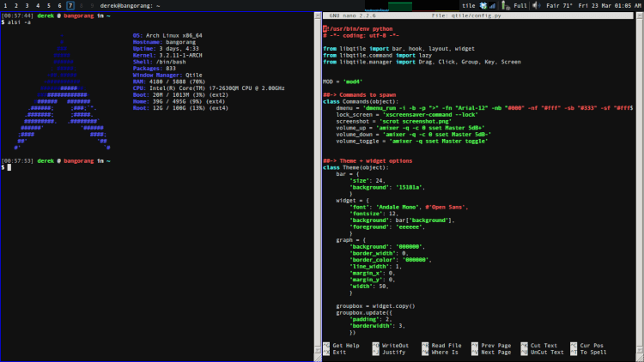Switch to workspace 1
The image size is (644, 362).
5,5
